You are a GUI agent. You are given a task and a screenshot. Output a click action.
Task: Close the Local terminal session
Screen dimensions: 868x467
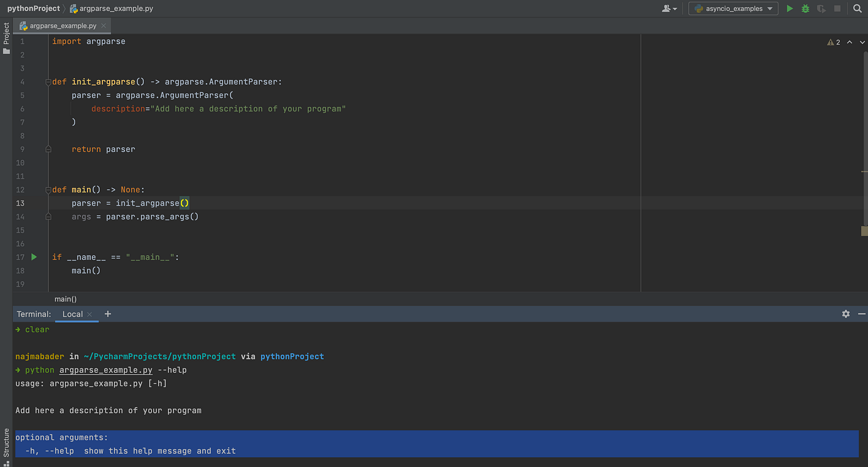(89, 314)
